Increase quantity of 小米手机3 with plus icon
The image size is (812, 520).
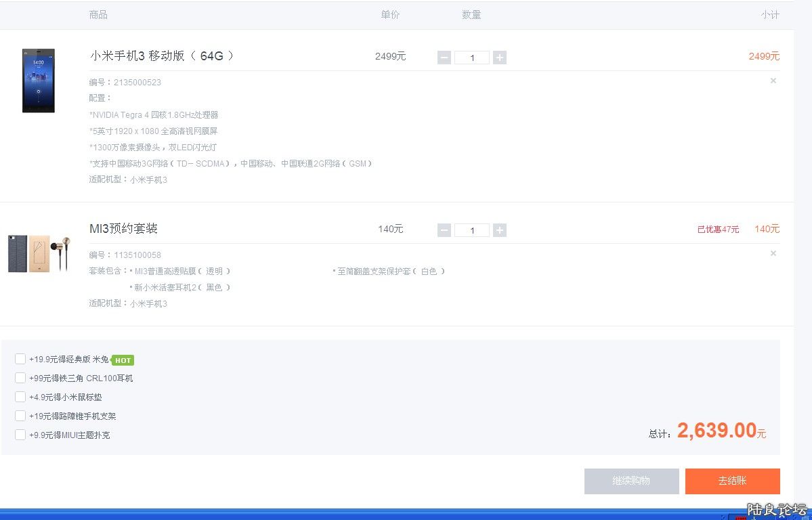[x=500, y=57]
